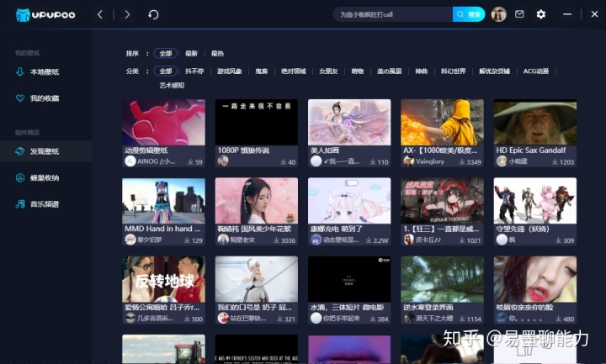Click the 我们的口号是 wallpaper title text
606x364 pixels.
pos(255,308)
